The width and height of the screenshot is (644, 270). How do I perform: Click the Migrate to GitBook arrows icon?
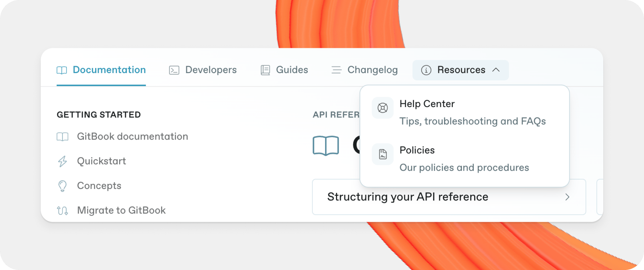point(63,211)
